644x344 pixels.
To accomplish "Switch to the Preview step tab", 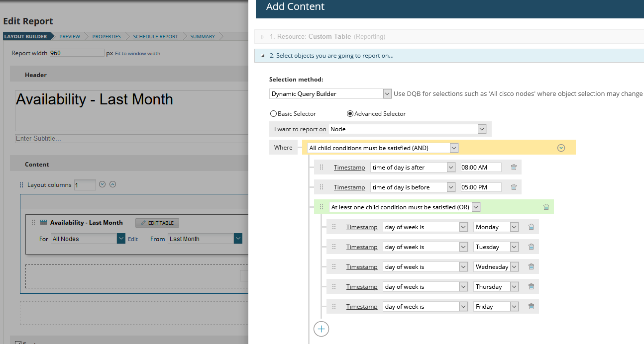I will click(69, 37).
